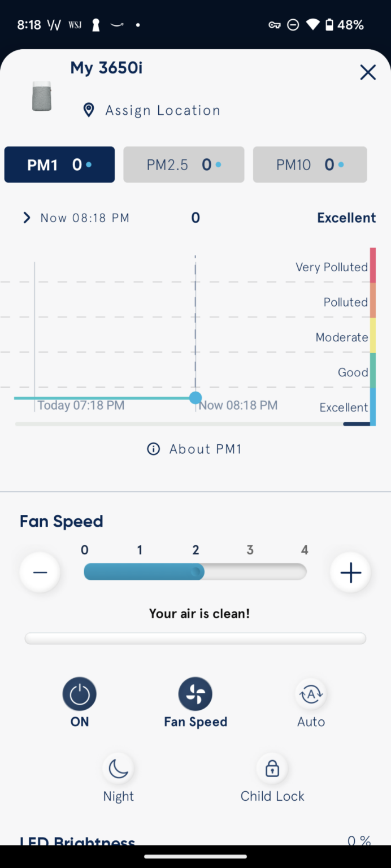Open Assign Location

(163, 110)
